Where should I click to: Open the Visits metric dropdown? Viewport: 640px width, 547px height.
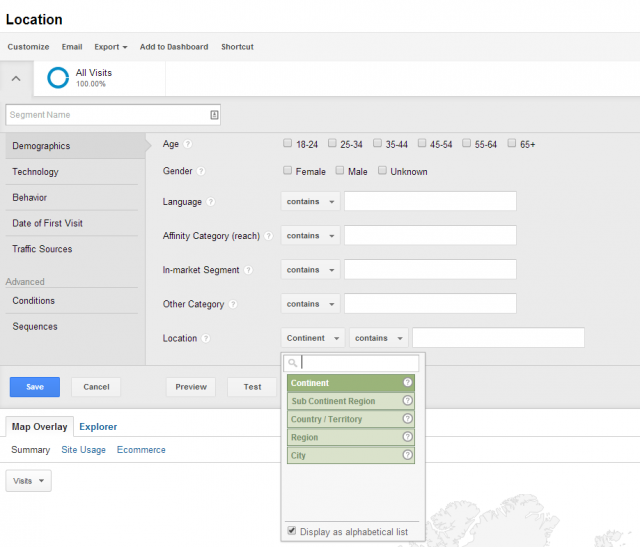pos(28,480)
